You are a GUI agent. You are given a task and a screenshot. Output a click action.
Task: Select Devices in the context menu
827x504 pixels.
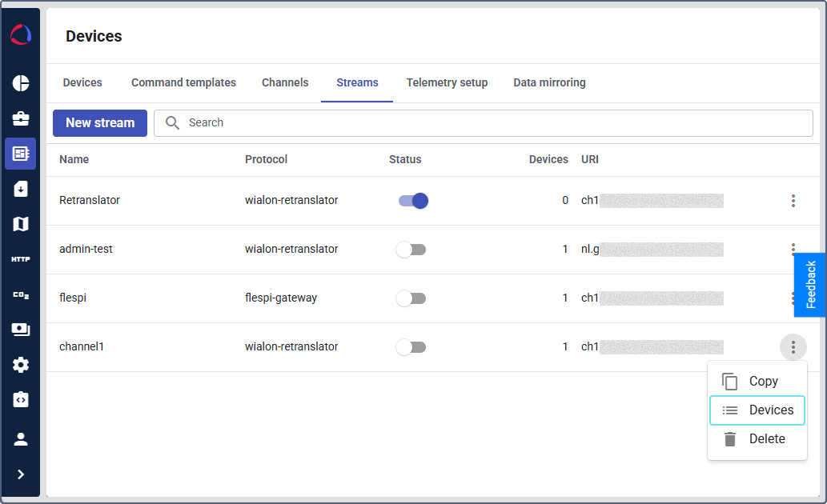click(757, 410)
